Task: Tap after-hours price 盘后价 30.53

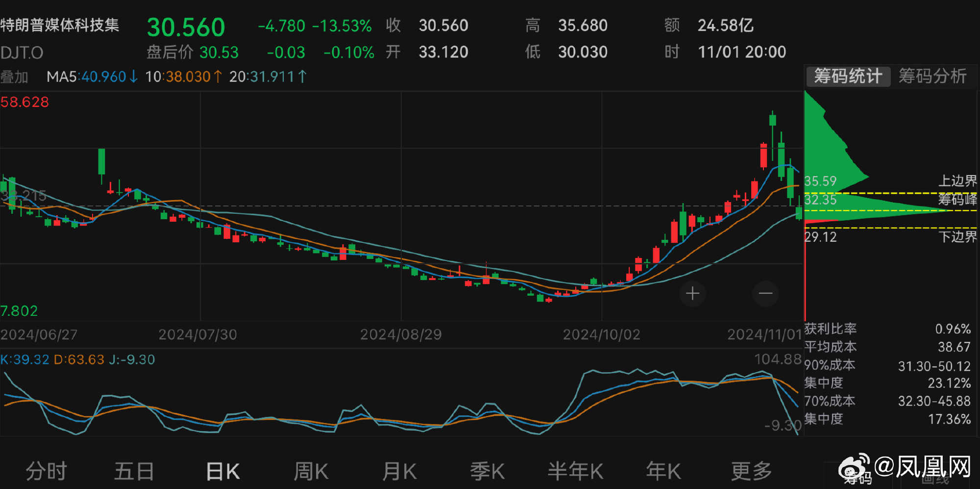Action: pos(193,52)
